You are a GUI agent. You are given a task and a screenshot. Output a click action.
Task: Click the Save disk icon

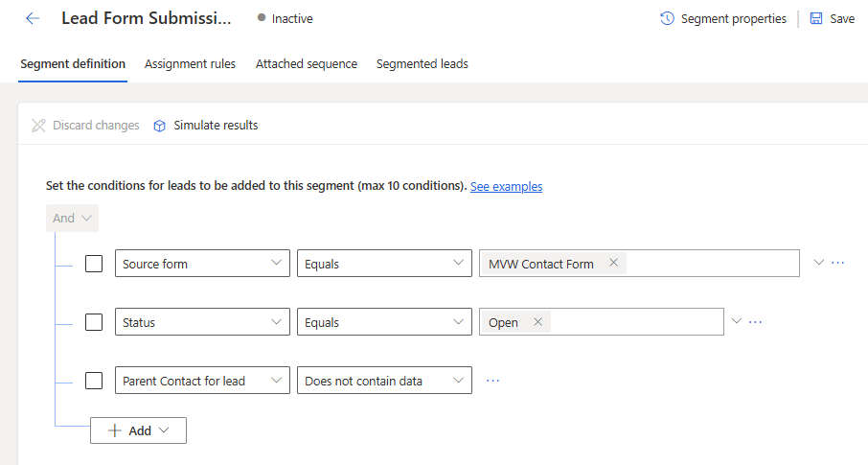click(x=816, y=18)
